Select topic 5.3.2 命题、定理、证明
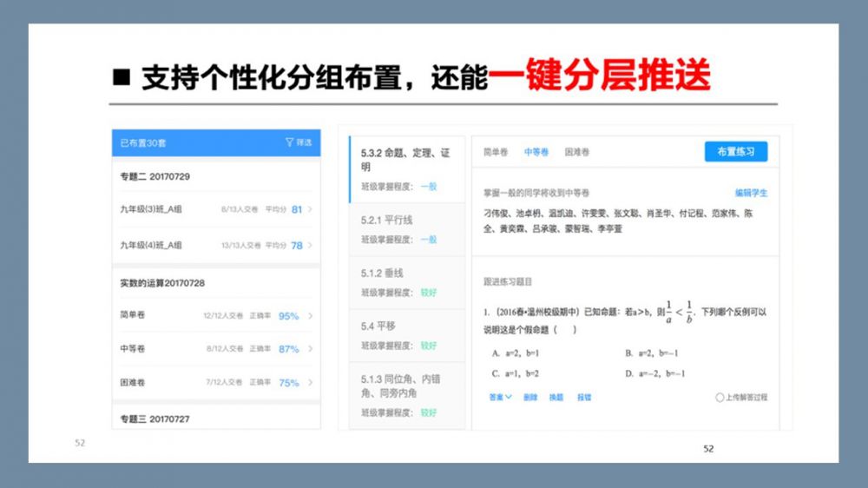 coord(405,160)
